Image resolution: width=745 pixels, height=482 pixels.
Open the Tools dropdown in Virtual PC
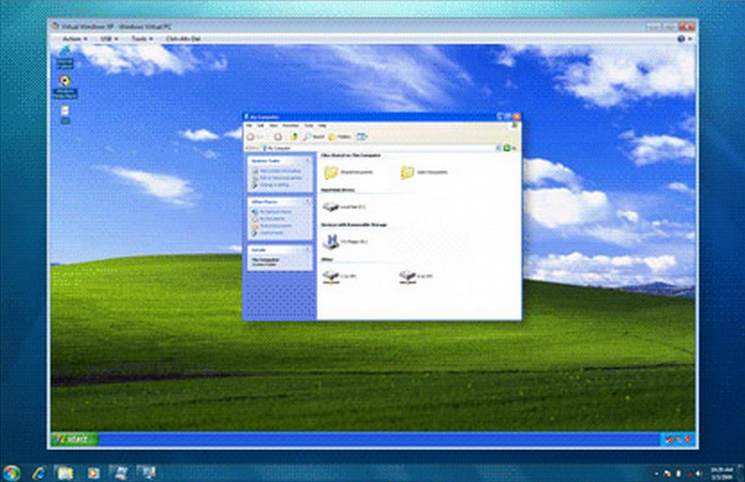pyautogui.click(x=142, y=39)
